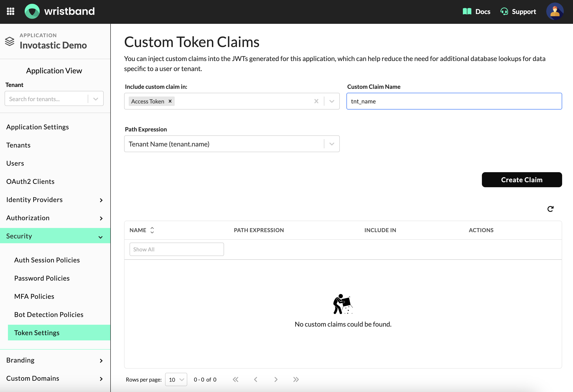Click the Create Claim button

pyautogui.click(x=522, y=180)
